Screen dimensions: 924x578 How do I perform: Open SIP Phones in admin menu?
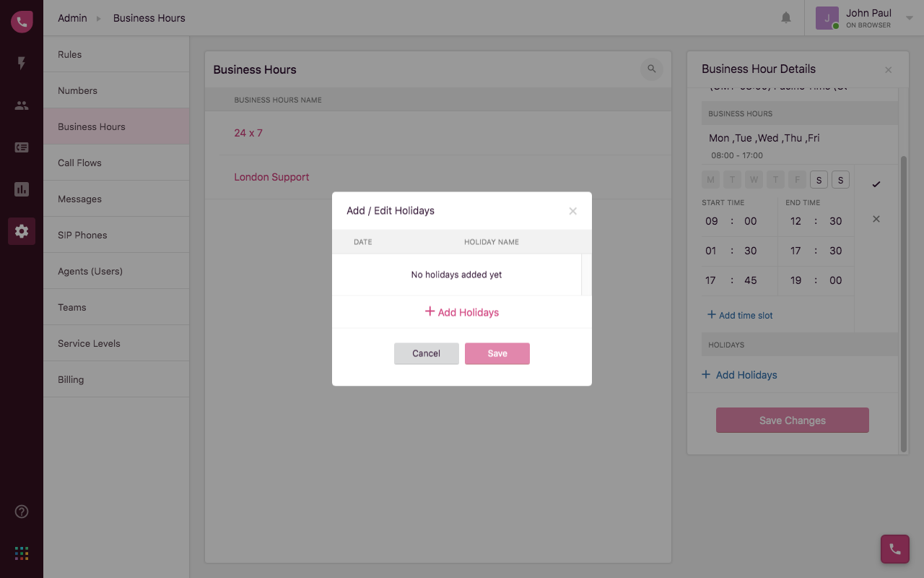pyautogui.click(x=116, y=235)
